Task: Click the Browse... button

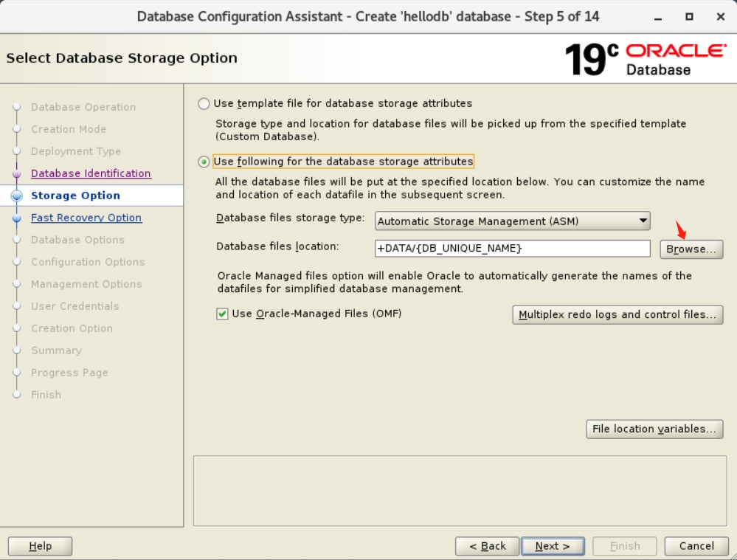Action: point(691,249)
